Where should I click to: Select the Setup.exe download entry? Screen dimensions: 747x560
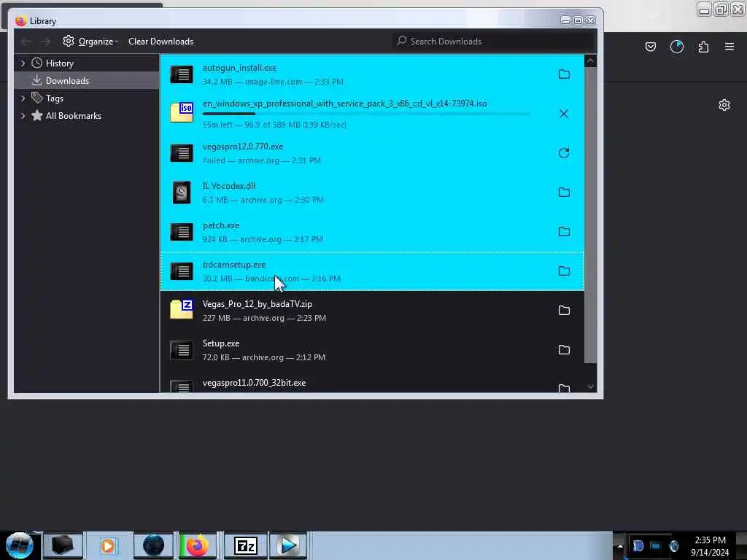coord(372,350)
